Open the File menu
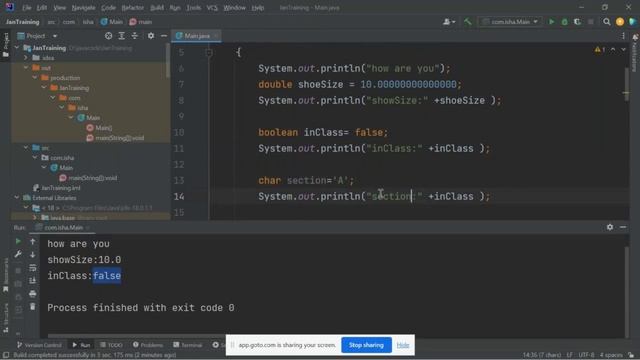Screen dimensions: 640x360 click(x=27, y=8)
